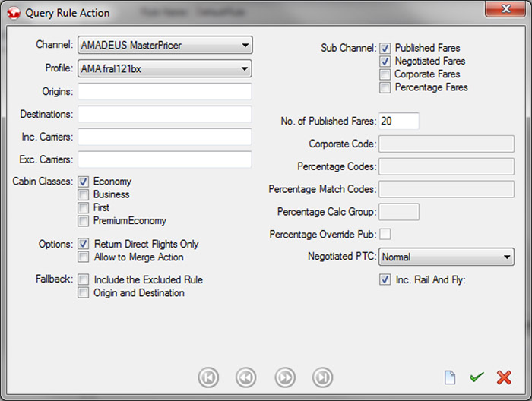Screen dimensions: 532x401
Task: Focus the Origins input field
Action: 165,92
